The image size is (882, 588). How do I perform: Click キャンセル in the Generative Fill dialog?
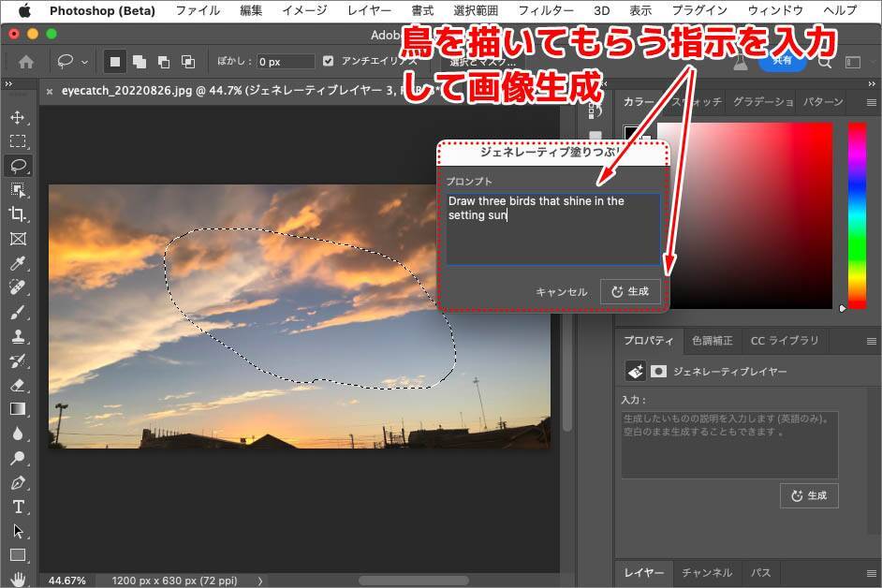pyautogui.click(x=561, y=291)
